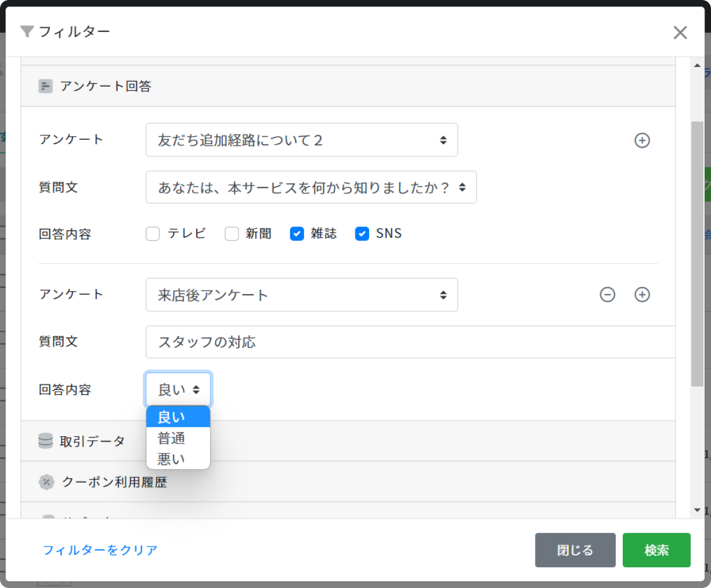711x588 pixels.
Task: Click the フィルターをクリア link
Action: pyautogui.click(x=100, y=550)
